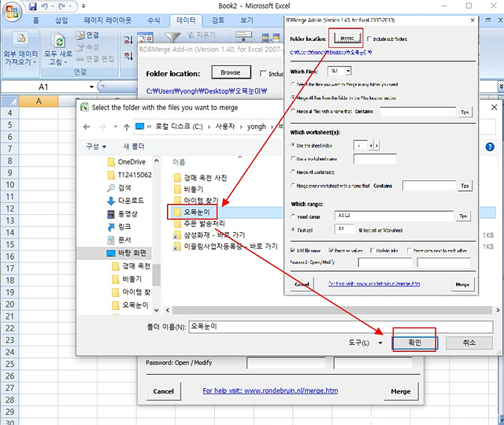The image size is (504, 425).
Task: Select the 이끌림사업자등록증 shortcut item
Action: pos(225,246)
